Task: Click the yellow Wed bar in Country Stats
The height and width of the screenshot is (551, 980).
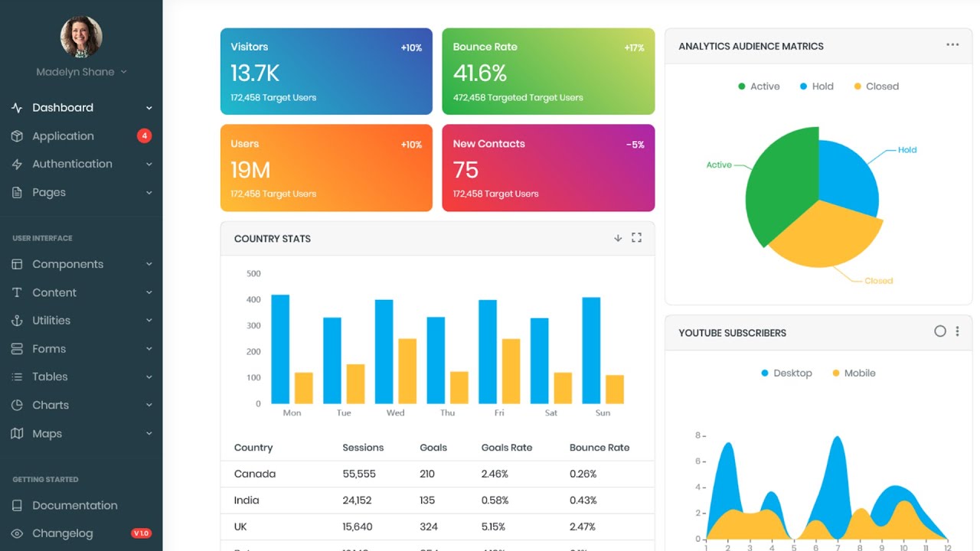Action: pyautogui.click(x=407, y=371)
